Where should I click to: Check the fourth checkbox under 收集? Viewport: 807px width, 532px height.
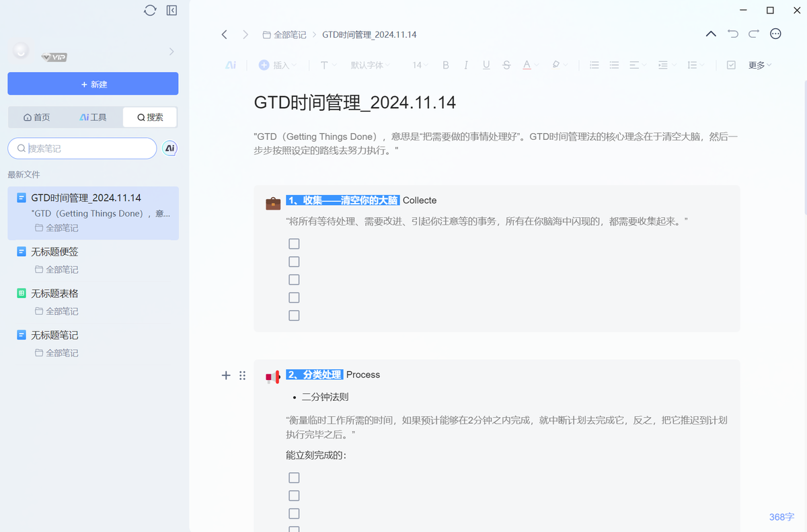[294, 297]
